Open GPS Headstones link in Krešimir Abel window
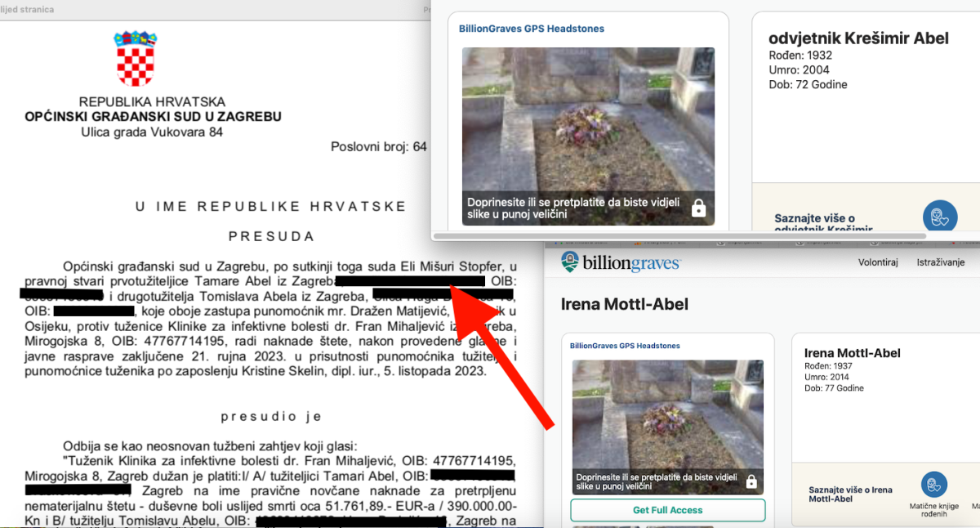 532,29
